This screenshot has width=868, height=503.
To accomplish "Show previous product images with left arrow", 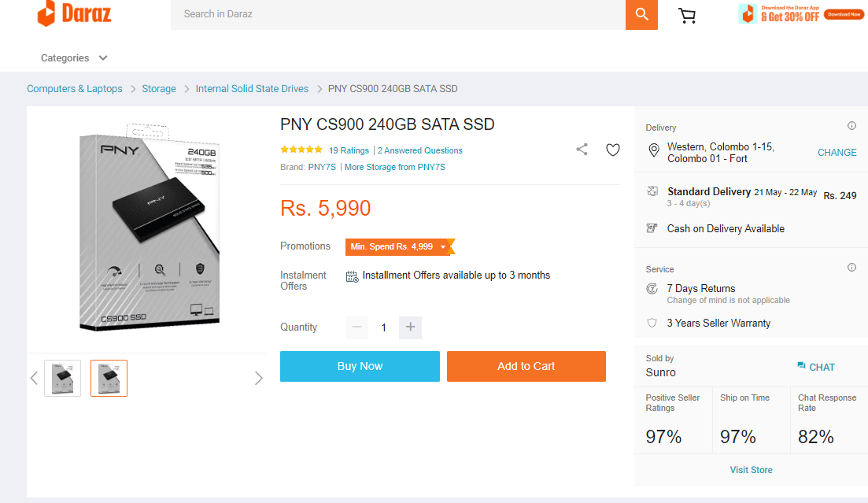I will 34,379.
